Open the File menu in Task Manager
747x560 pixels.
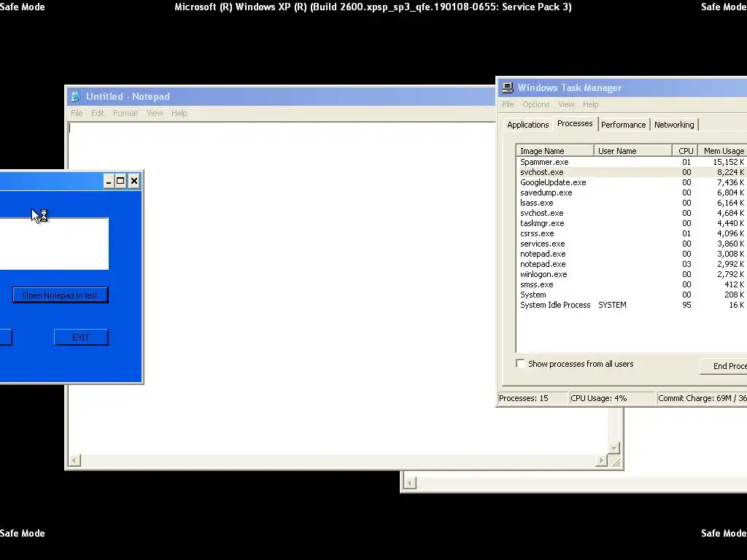pos(508,104)
